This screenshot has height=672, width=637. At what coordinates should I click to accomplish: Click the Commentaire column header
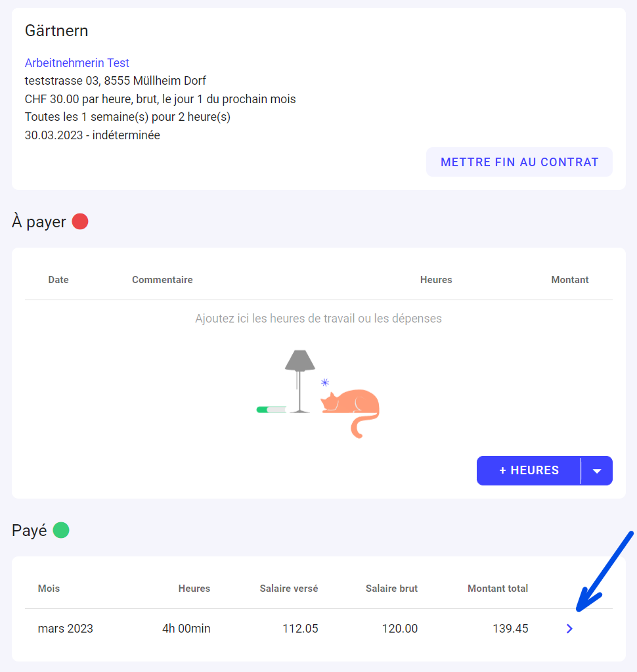point(162,280)
